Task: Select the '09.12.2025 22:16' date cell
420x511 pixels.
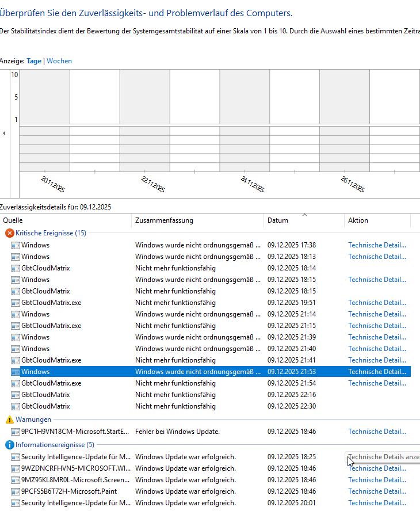Action: click(x=292, y=395)
